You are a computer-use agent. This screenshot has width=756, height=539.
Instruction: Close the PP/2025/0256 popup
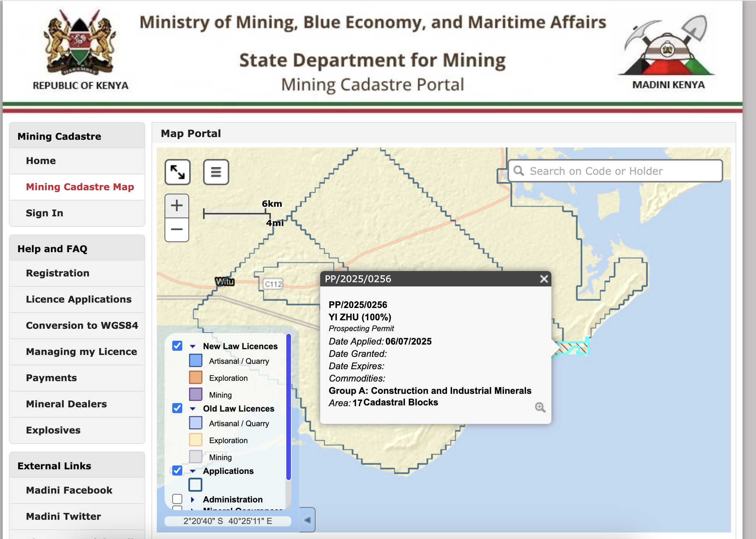544,279
